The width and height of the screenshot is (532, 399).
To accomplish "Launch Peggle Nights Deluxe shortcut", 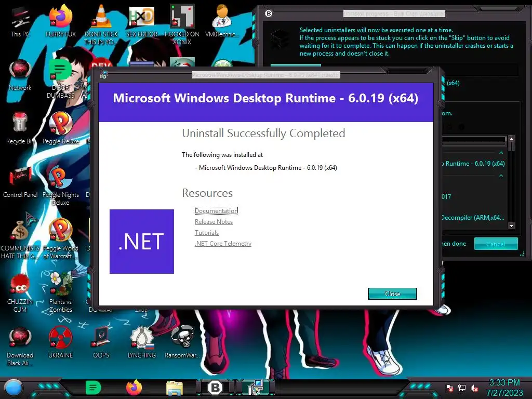I will [60, 186].
